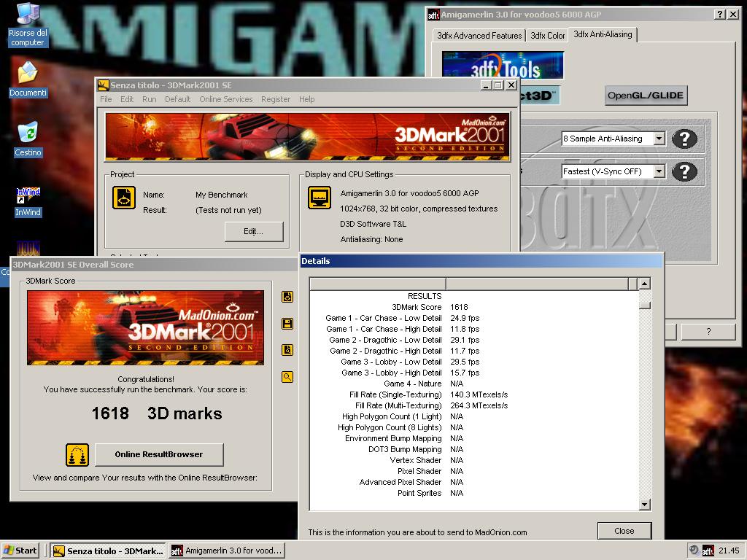This screenshot has height=560, width=747.
Task: Click the 3dfx Tools logo banner
Action: [503, 65]
